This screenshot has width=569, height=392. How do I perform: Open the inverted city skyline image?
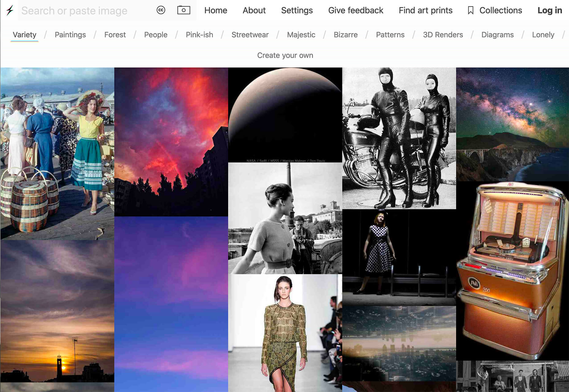[x=399, y=343]
